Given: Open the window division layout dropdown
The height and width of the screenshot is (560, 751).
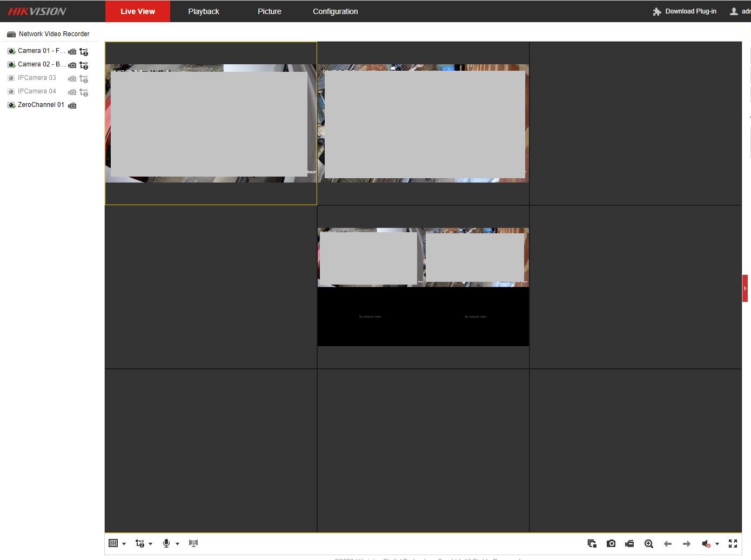Looking at the screenshot, I should coord(124,543).
